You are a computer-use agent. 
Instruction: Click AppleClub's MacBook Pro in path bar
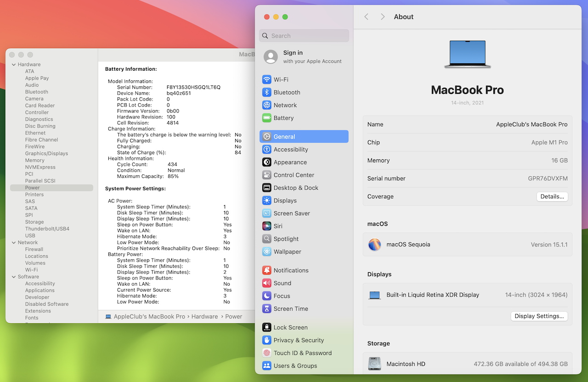(149, 317)
